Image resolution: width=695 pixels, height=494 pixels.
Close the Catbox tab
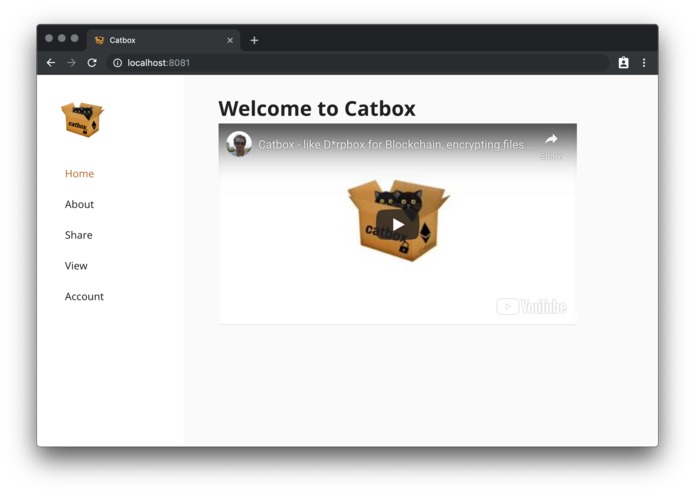point(230,40)
